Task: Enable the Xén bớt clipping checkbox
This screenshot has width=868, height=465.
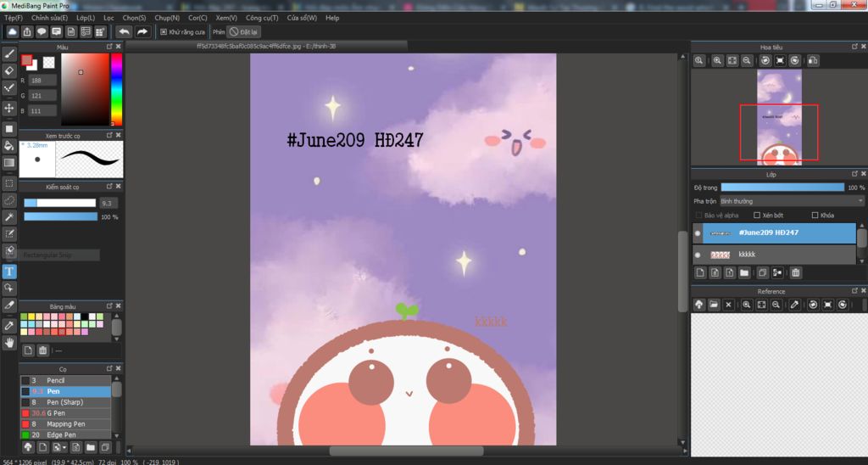Action: [x=757, y=215]
